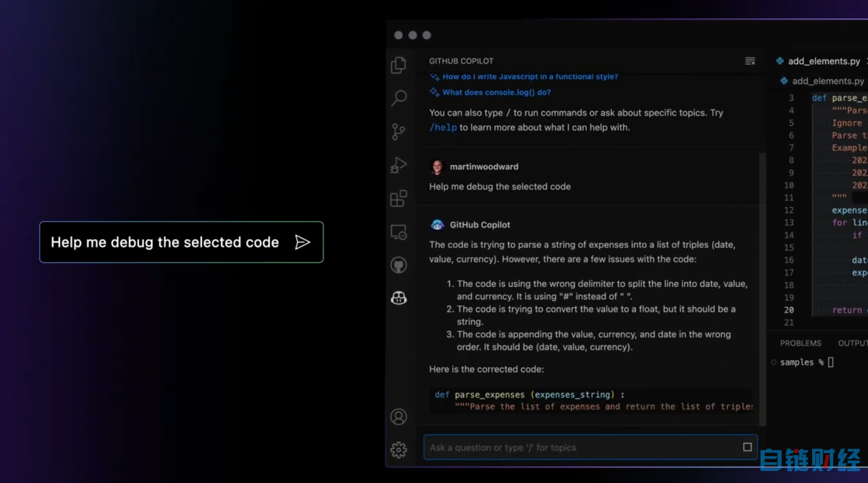Open the Extensions blocks icon
The image size is (868, 483).
pos(399,198)
